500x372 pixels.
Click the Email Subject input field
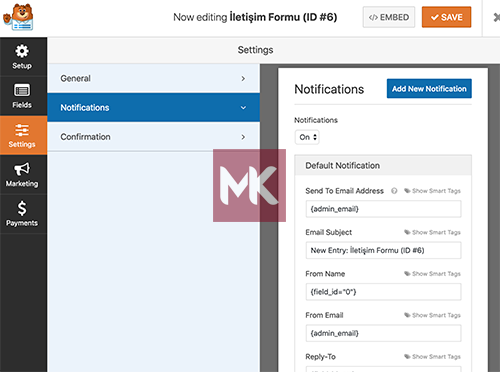[x=383, y=250]
